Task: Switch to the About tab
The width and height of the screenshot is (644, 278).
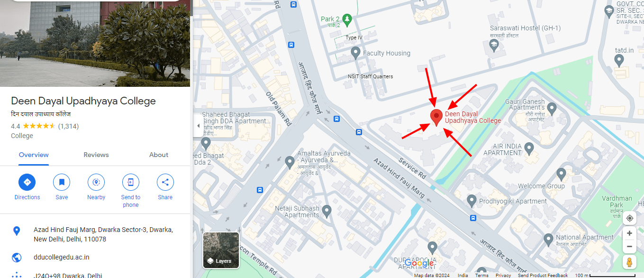Action: pyautogui.click(x=159, y=155)
